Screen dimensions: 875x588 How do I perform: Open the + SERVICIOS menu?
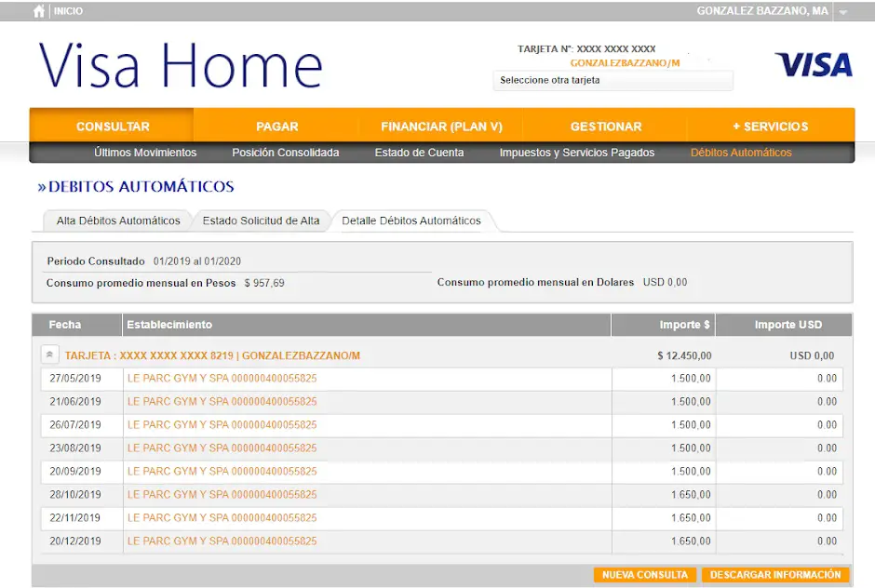(771, 127)
